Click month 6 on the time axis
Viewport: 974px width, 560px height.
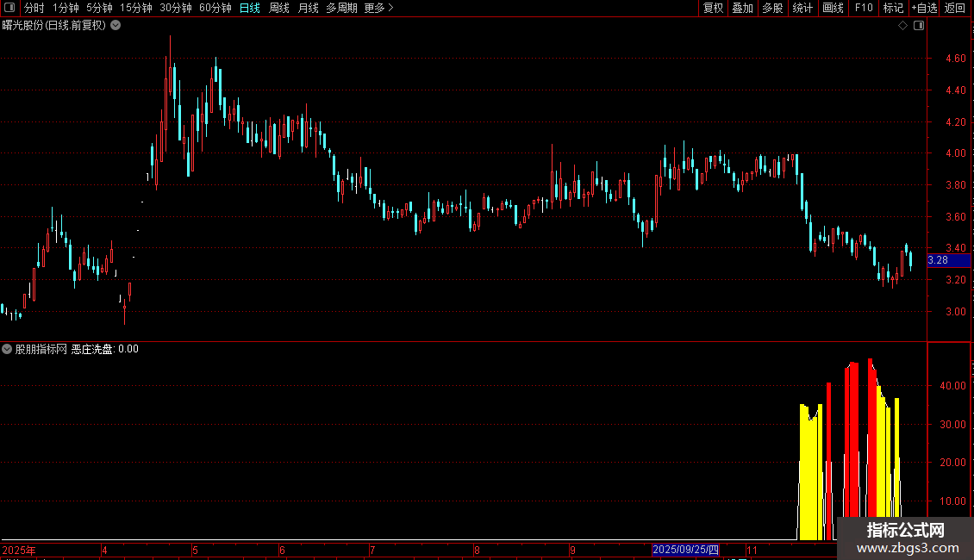pos(282,550)
